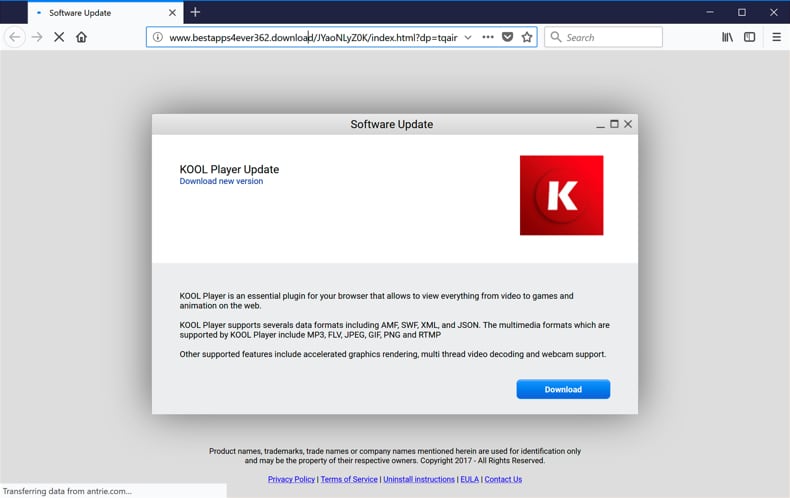790x498 pixels.
Task: Focus the Search input field
Action: [x=603, y=37]
